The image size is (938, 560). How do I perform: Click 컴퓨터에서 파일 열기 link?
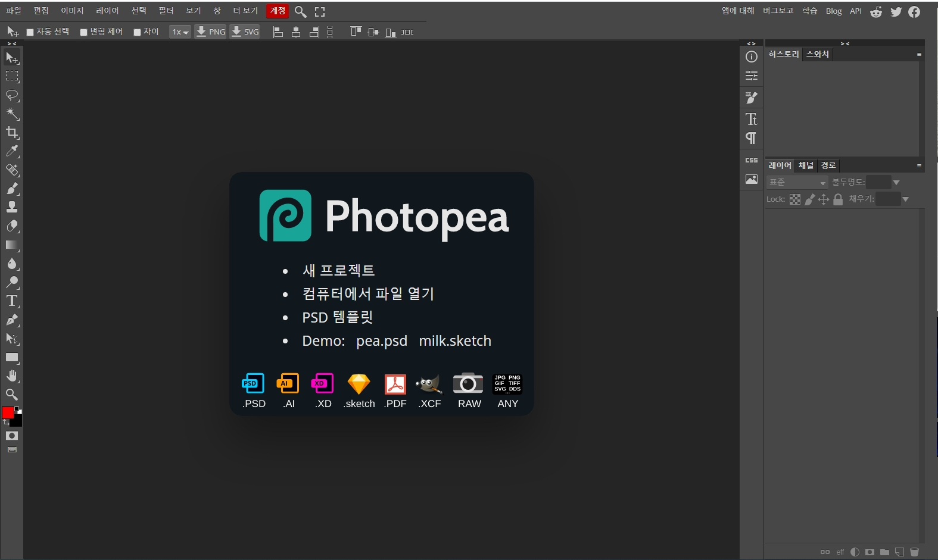368,294
